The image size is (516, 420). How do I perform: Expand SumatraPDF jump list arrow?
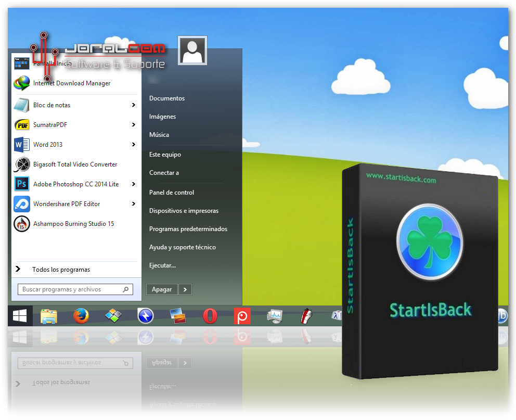[133, 125]
